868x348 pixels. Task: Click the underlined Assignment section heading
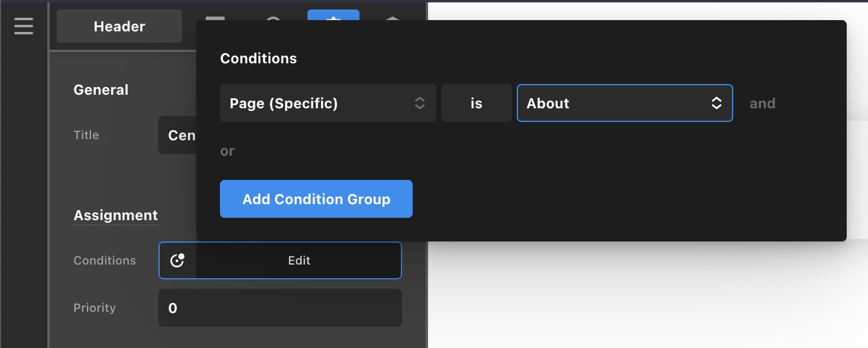(115, 215)
